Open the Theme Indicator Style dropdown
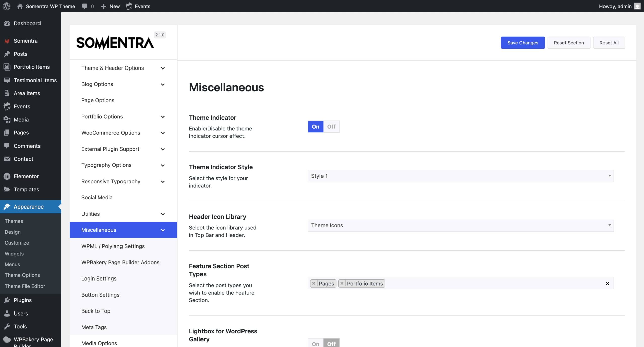This screenshot has height=347, width=644. click(x=461, y=176)
